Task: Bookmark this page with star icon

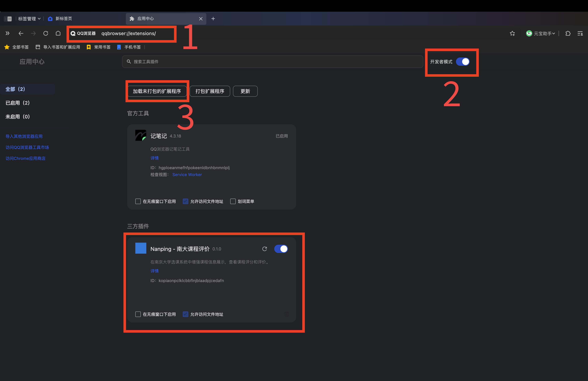Action: (512, 33)
